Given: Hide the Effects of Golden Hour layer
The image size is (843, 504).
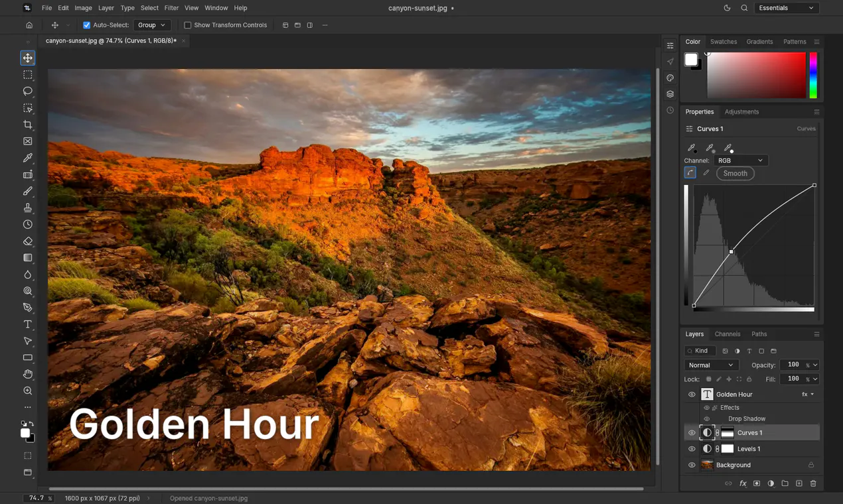Looking at the screenshot, I should (706, 408).
